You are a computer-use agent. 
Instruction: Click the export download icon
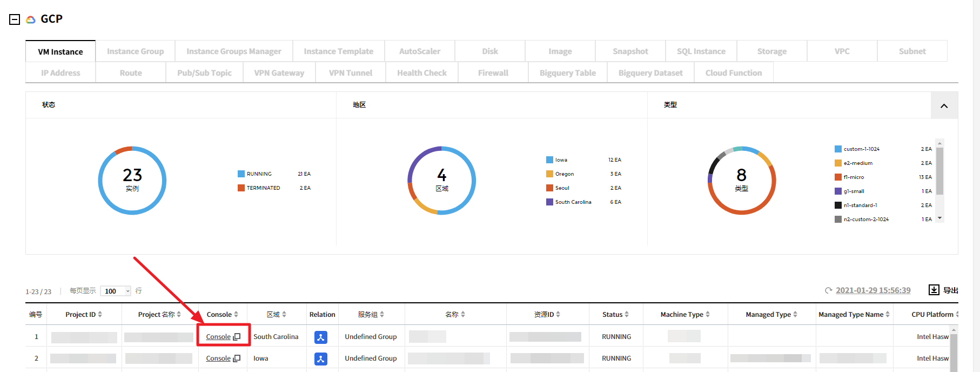pyautogui.click(x=934, y=290)
